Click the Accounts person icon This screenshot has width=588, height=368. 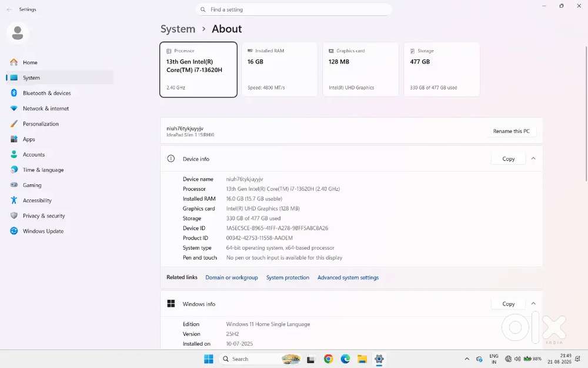tap(14, 154)
